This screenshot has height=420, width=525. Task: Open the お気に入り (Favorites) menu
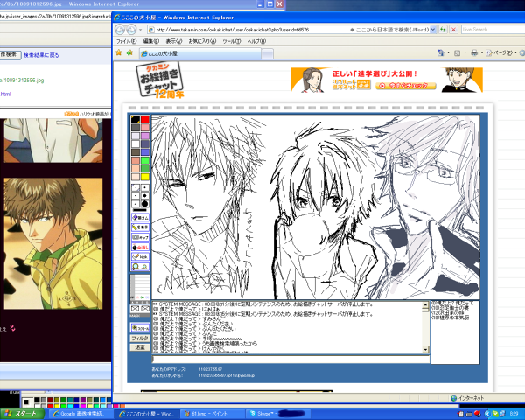click(x=202, y=41)
